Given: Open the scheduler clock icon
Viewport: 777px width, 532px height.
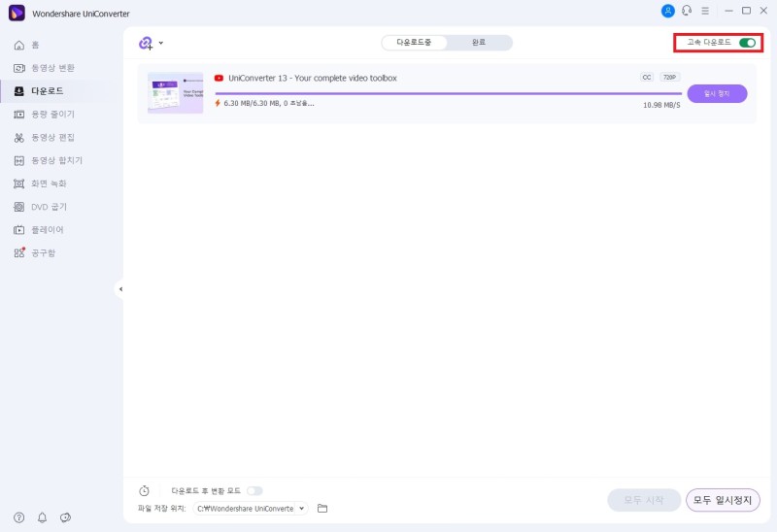Looking at the screenshot, I should [144, 491].
